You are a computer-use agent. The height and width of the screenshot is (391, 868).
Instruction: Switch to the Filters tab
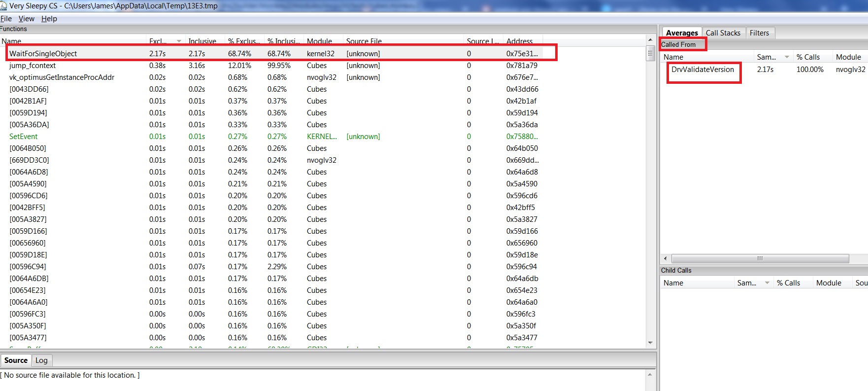click(x=759, y=33)
